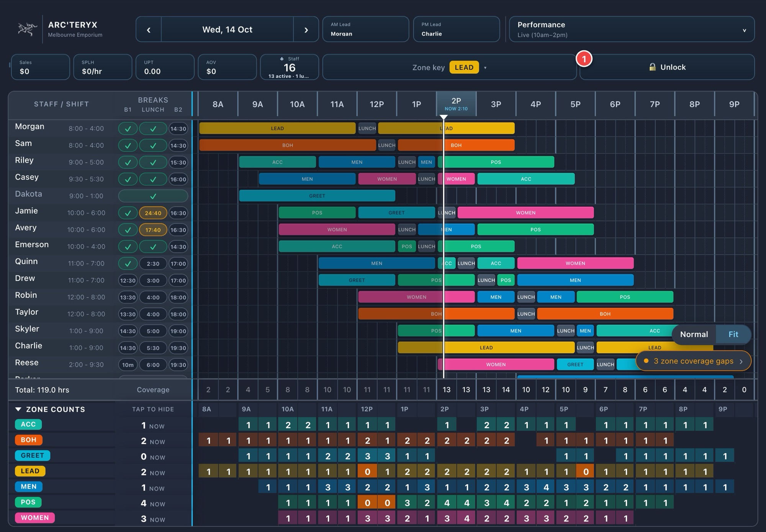Select the POS zone color tag
This screenshot has height=532, width=766.
(x=28, y=502)
